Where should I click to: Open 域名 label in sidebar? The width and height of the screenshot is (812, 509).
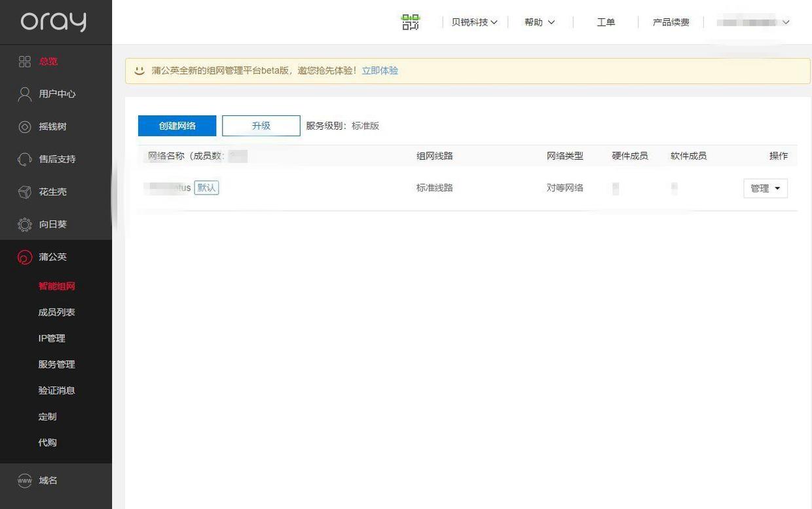tap(48, 480)
